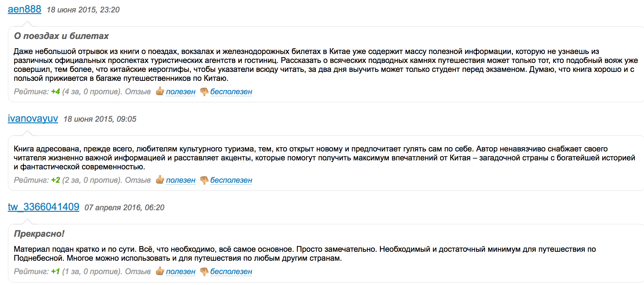Open user profile tw_3366041409
This screenshot has height=285, width=644.
click(44, 207)
